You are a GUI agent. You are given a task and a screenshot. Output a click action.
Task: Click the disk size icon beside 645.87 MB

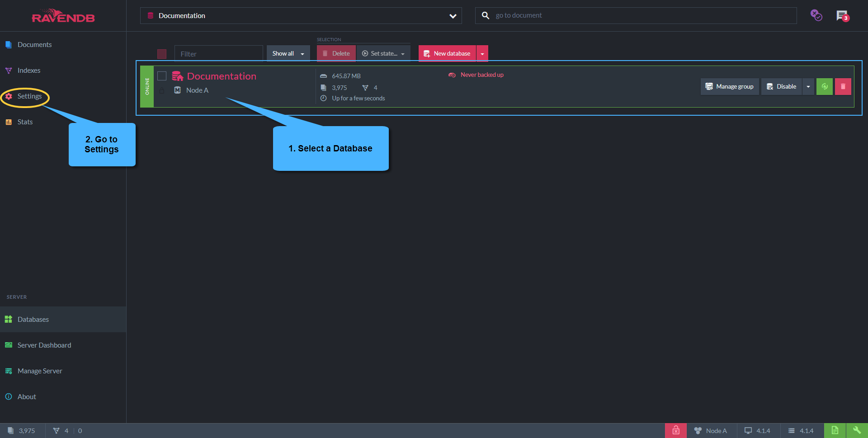click(323, 76)
